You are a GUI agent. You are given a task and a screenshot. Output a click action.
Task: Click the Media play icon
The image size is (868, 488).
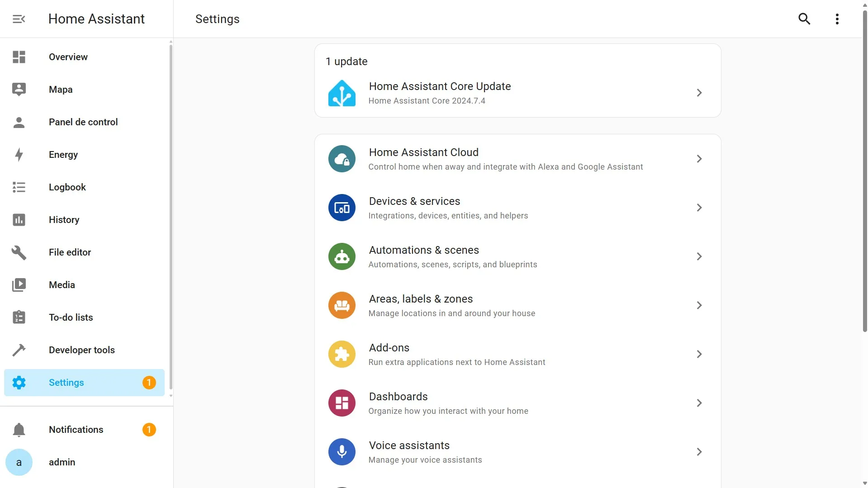(x=19, y=285)
